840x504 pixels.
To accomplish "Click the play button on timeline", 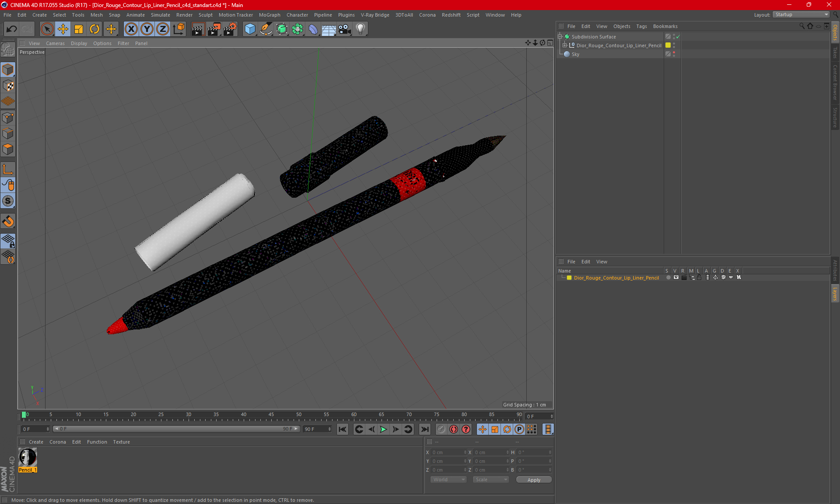I will [383, 429].
